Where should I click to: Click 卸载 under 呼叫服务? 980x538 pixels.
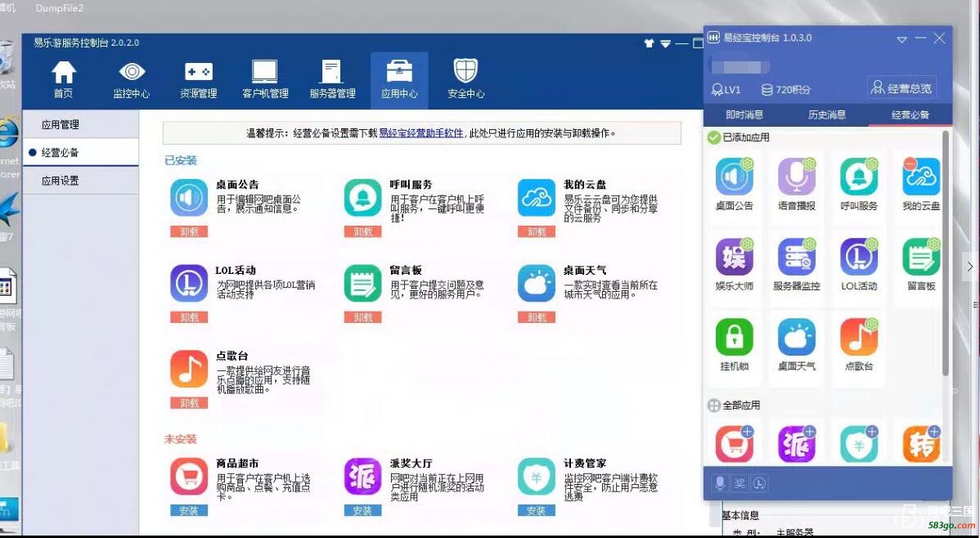(x=362, y=232)
